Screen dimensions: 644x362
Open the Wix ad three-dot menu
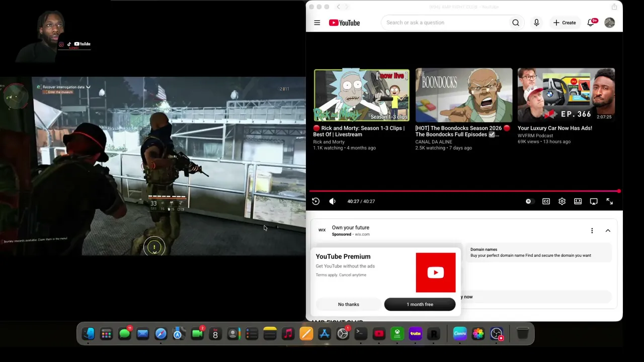(592, 231)
